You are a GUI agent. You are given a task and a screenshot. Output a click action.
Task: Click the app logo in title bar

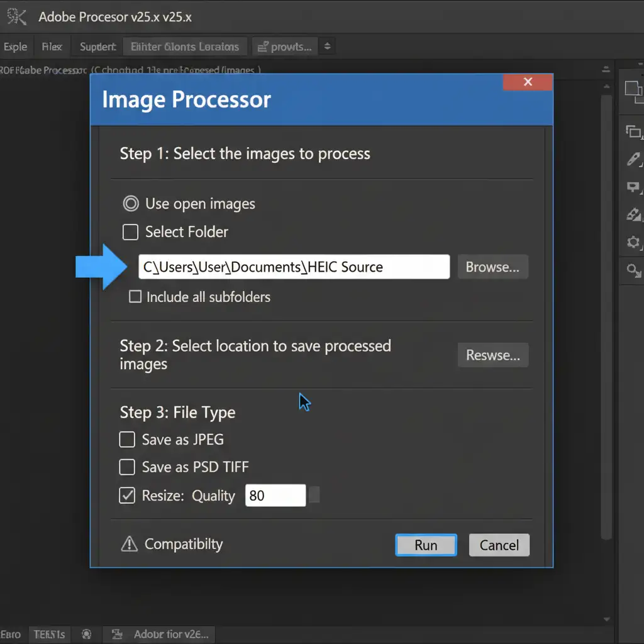pos(15,17)
